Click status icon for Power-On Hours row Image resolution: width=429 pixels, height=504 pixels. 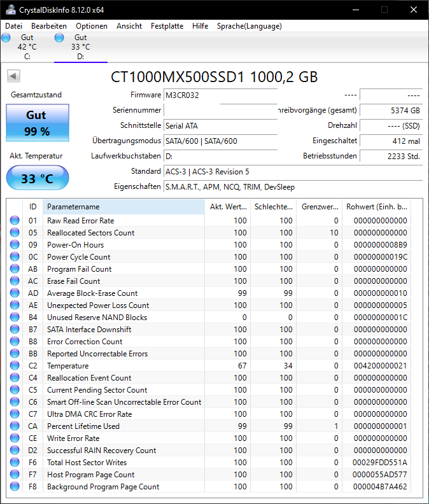coord(15,244)
